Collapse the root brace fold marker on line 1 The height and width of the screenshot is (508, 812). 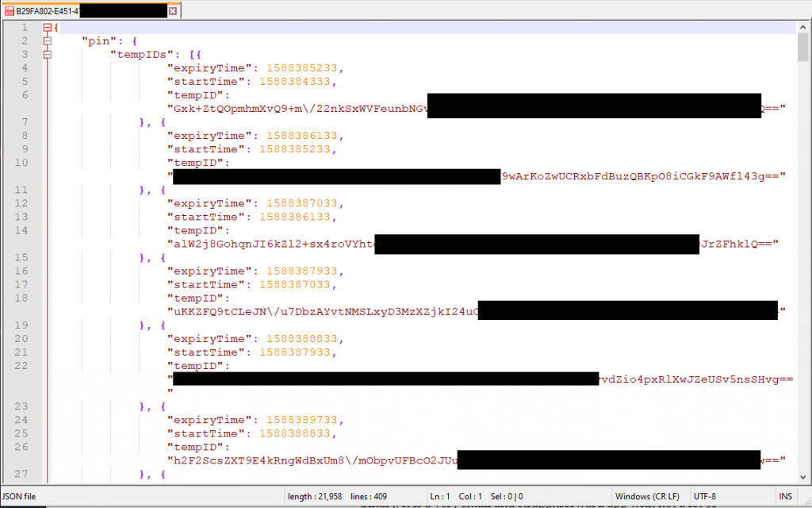coord(47,28)
